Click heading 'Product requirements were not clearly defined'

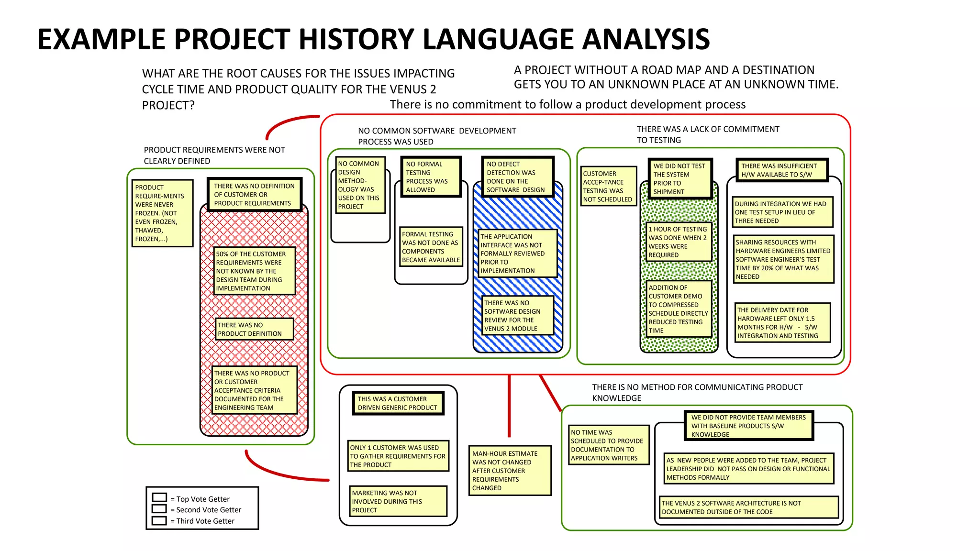pyautogui.click(x=214, y=155)
